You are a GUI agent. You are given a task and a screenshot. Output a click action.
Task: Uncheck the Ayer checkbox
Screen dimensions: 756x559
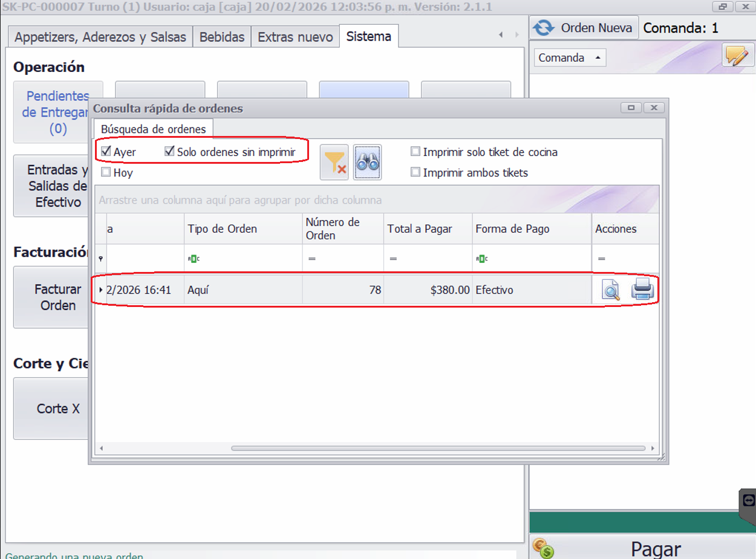pos(106,152)
